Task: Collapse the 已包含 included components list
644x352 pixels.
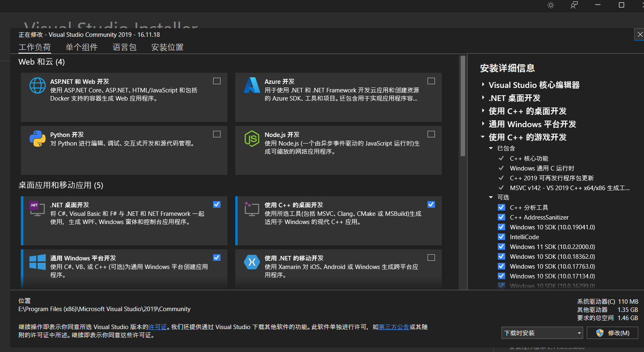Action: (x=491, y=148)
